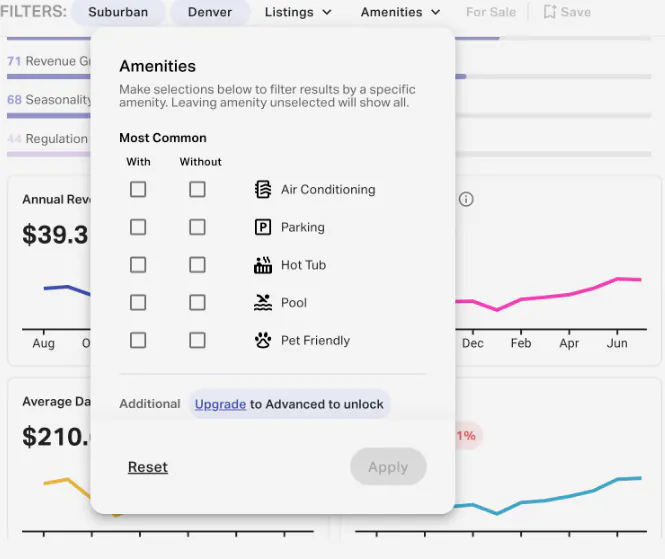
Task: Click the Reset link
Action: pyautogui.click(x=148, y=467)
